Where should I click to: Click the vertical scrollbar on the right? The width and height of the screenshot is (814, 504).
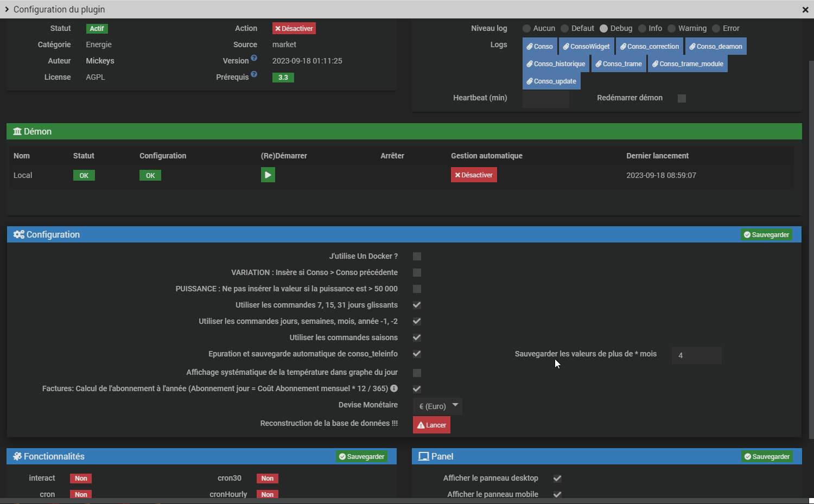[811, 250]
